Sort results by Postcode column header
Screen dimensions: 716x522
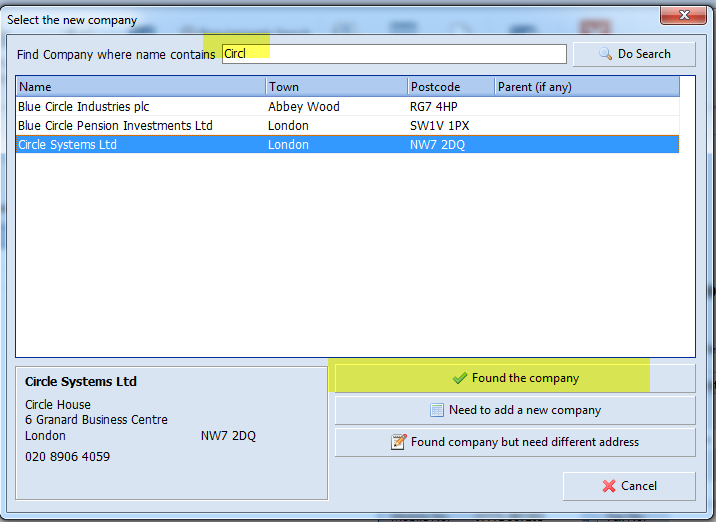(x=451, y=87)
